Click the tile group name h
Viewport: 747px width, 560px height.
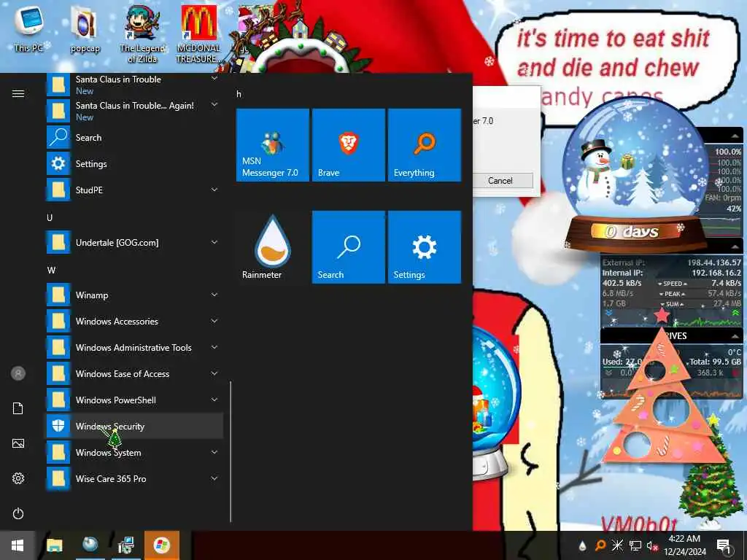[239, 94]
